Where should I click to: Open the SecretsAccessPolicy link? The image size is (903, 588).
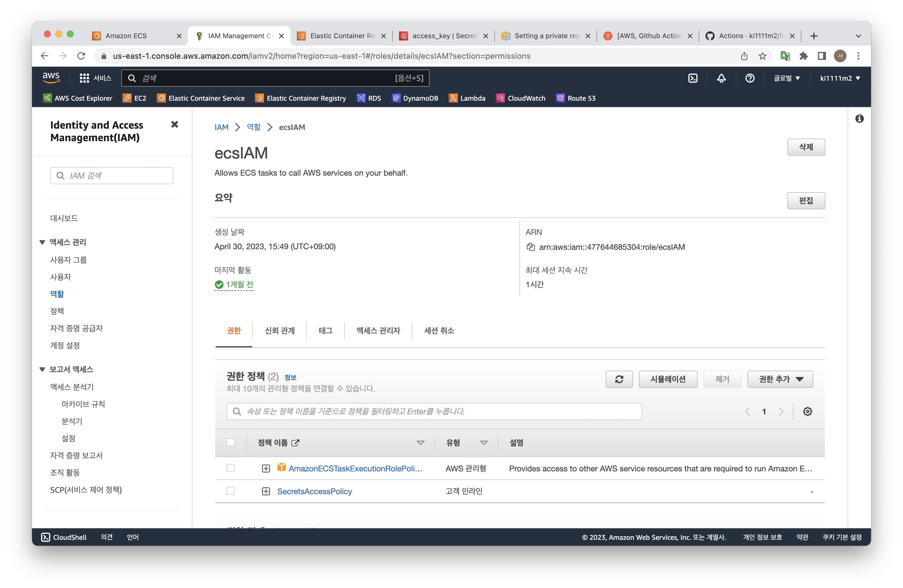point(315,491)
